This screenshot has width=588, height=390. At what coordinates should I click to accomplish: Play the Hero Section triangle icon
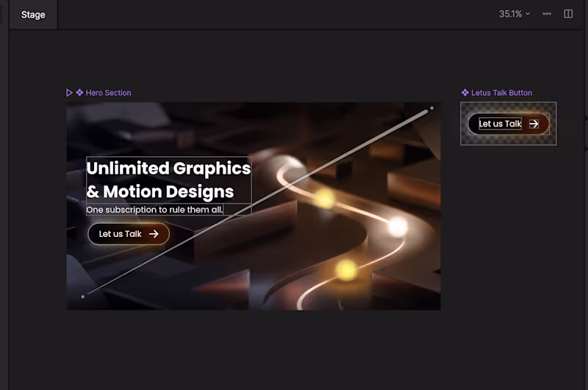point(69,93)
